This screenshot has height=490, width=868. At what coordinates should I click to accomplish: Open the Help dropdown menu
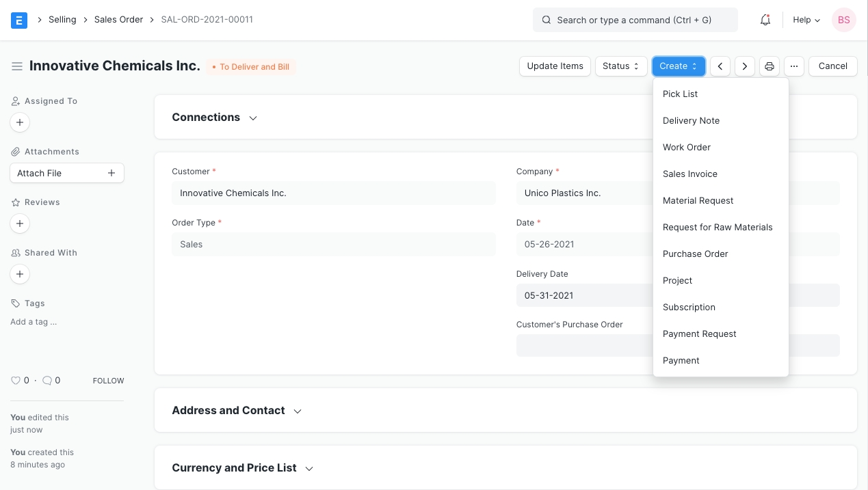(x=806, y=20)
